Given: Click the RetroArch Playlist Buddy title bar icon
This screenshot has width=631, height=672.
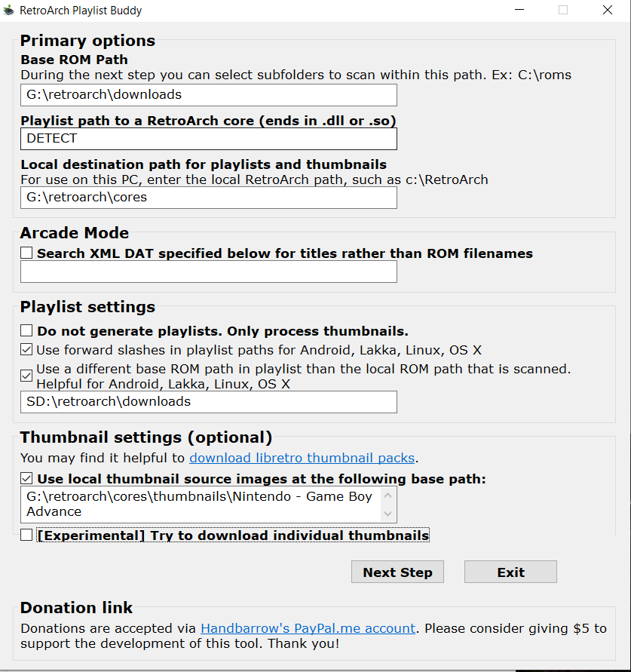Looking at the screenshot, I should point(8,10).
